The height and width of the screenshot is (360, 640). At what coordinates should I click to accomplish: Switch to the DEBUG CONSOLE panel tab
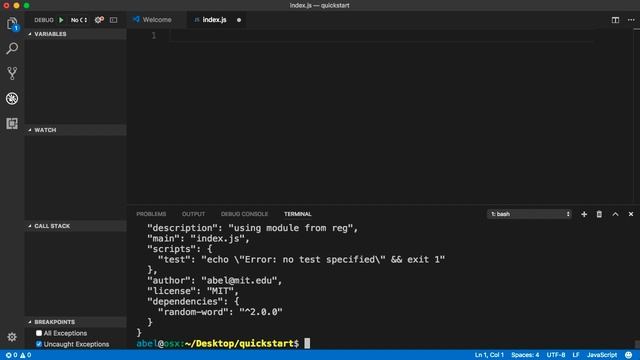[x=244, y=214]
